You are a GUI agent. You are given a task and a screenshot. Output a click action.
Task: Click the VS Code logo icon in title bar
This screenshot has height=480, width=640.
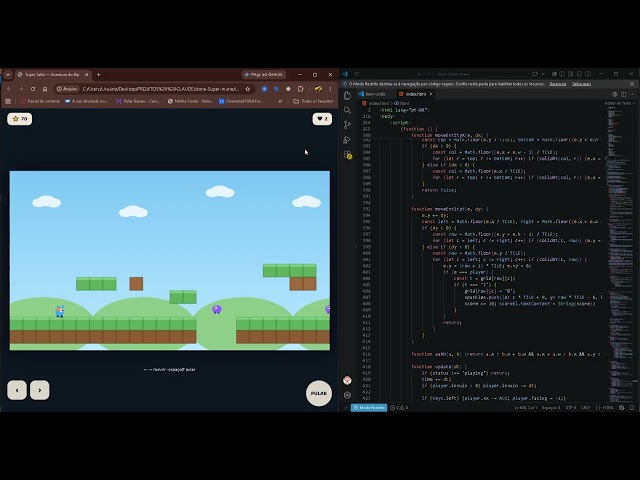tap(345, 74)
